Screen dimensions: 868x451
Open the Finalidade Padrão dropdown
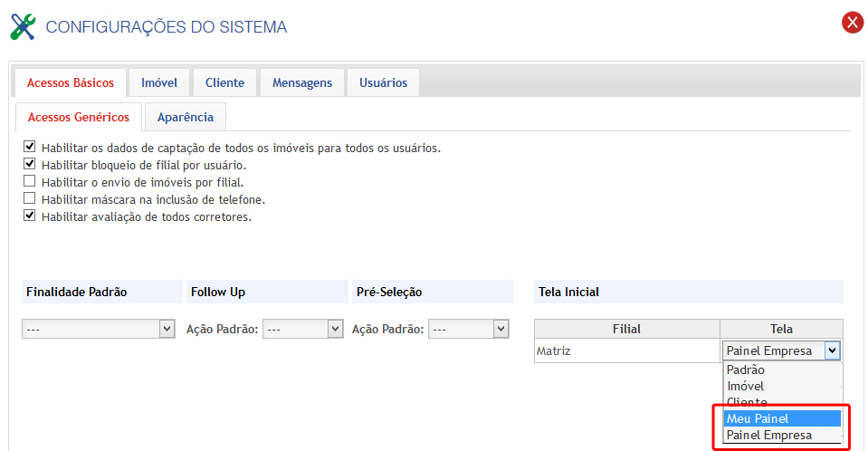98,330
